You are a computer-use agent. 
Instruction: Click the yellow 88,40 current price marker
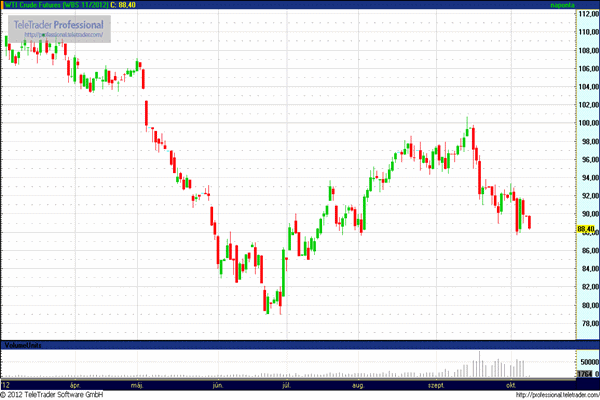587,229
